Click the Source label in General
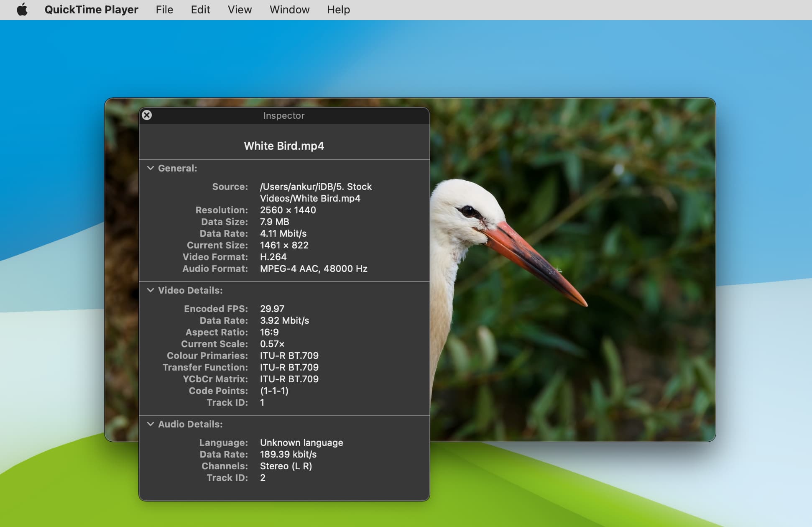 230,187
